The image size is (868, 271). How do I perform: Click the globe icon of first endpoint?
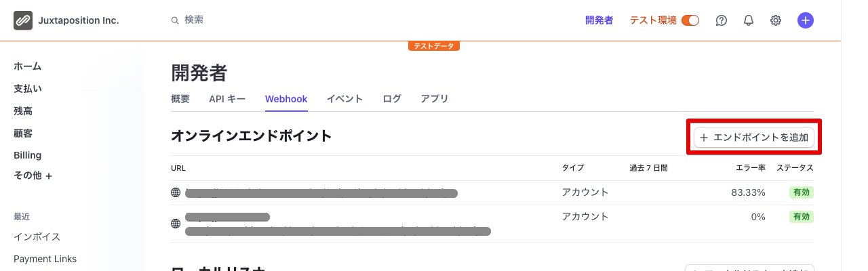coord(176,192)
